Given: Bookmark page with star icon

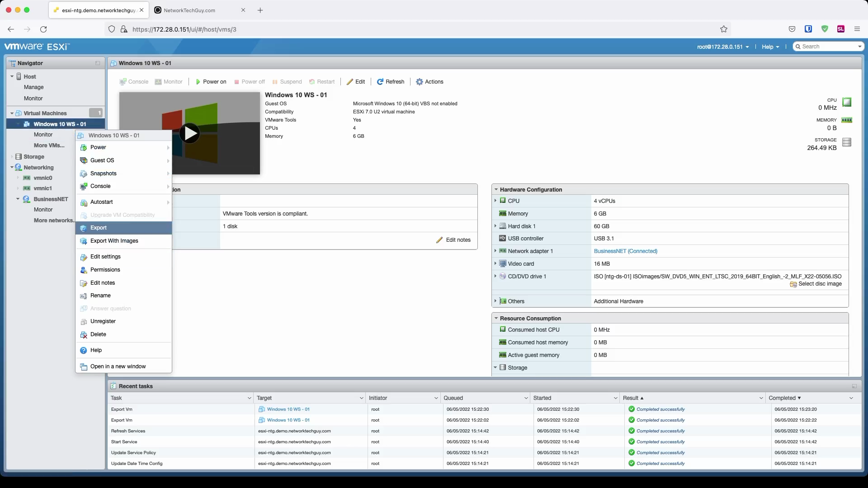Looking at the screenshot, I should tap(724, 29).
